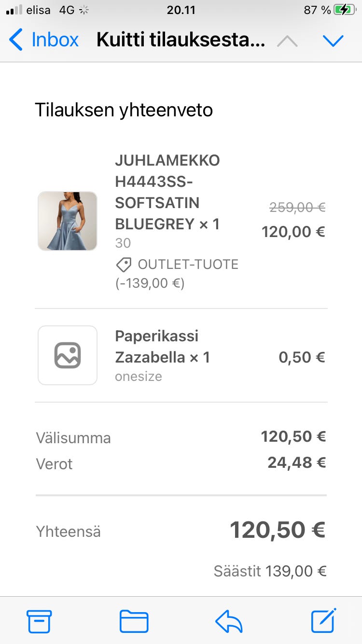This screenshot has height=644, width=362.
Task: Tap the Säästit 139,00 € savings text
Action: coord(270,572)
